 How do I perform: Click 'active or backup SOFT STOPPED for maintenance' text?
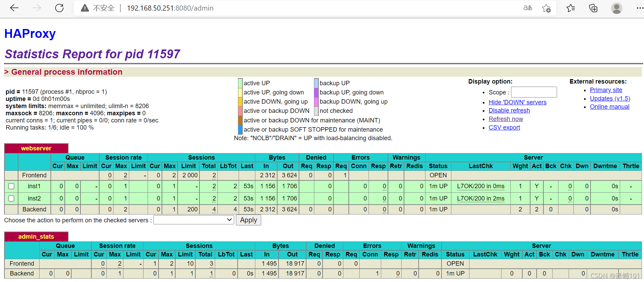coord(313,130)
